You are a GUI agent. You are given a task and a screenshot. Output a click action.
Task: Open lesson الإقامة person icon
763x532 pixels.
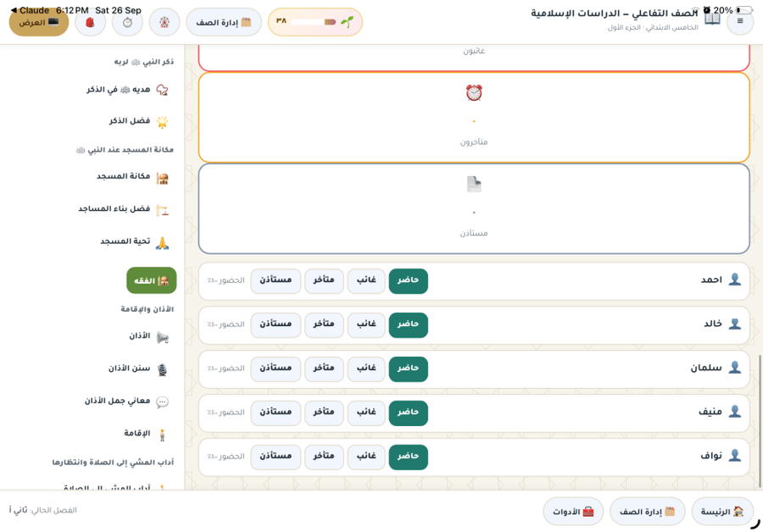pyautogui.click(x=162, y=435)
